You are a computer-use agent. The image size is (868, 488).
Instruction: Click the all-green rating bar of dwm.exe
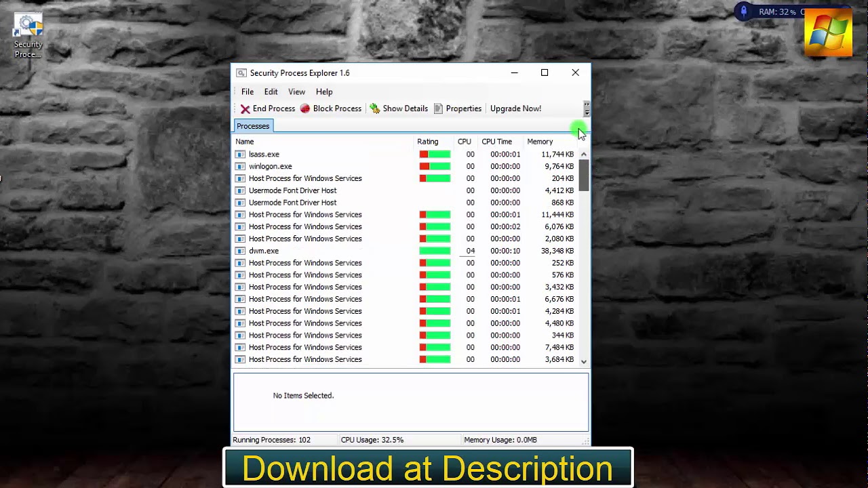click(435, 251)
